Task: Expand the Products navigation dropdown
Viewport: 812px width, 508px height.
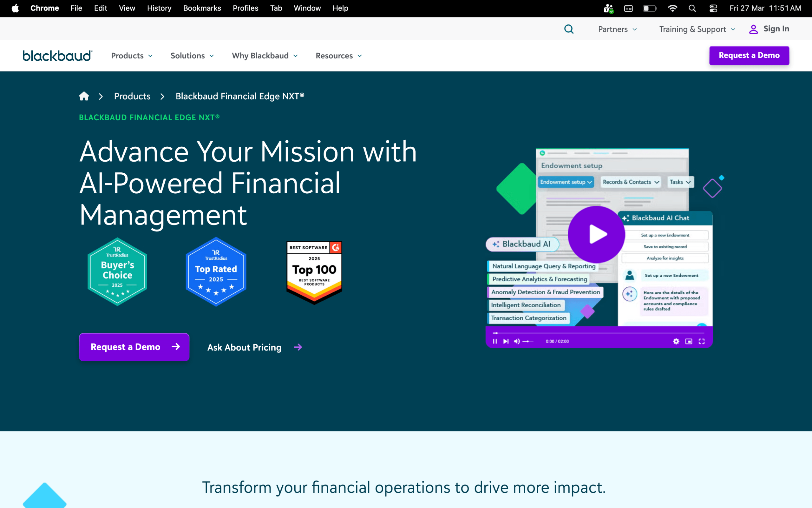Action: (132, 56)
